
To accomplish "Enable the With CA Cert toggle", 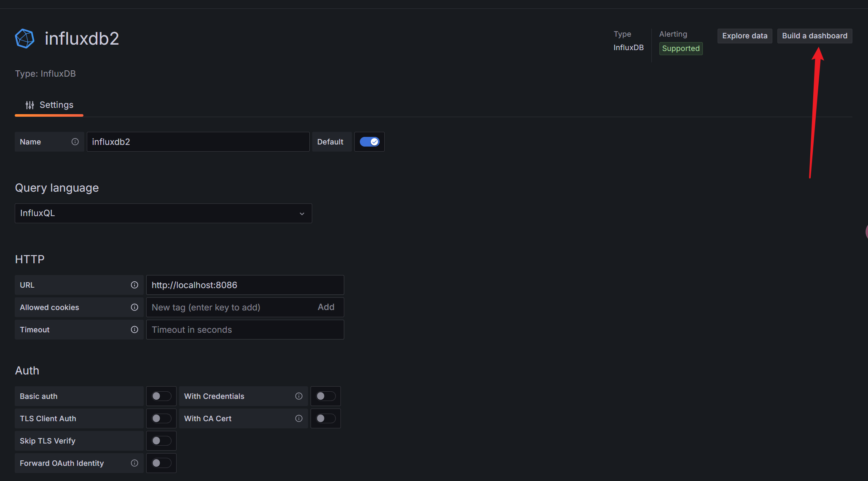I will tap(326, 419).
